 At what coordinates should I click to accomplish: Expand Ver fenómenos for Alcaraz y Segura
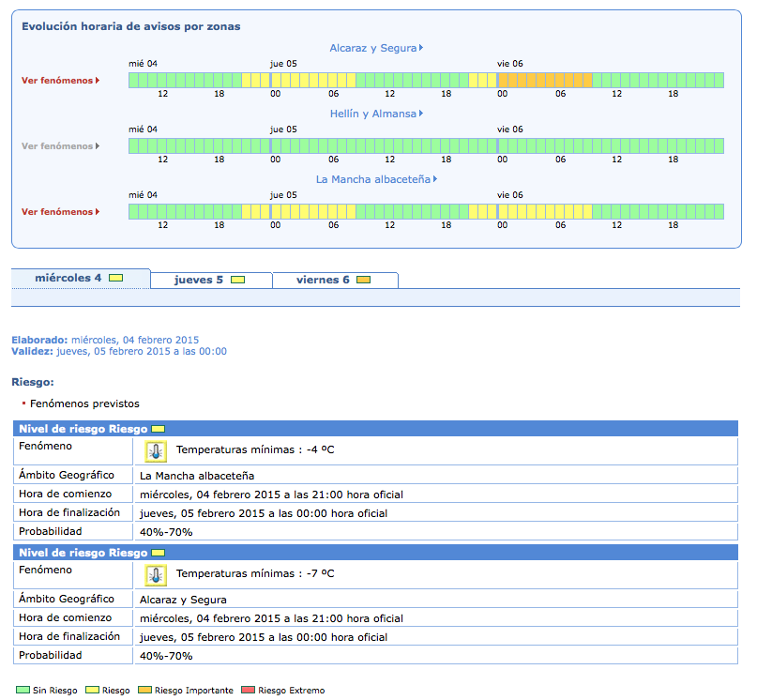click(60, 81)
